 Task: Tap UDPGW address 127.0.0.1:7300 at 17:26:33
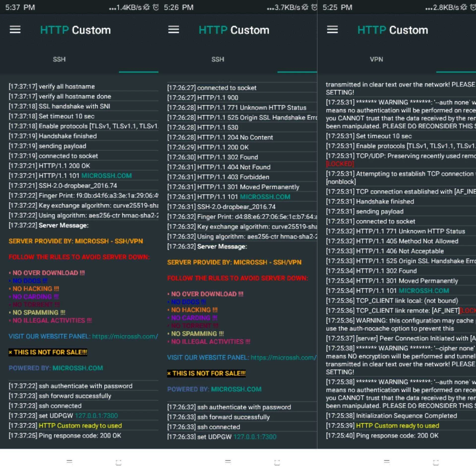[255, 437]
